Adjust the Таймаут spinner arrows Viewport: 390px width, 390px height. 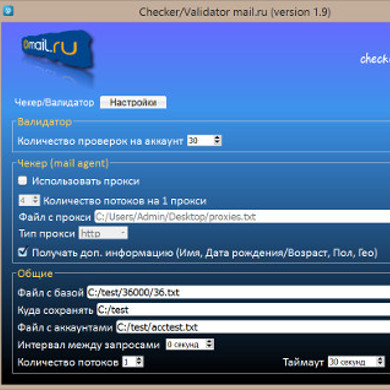[x=380, y=362]
